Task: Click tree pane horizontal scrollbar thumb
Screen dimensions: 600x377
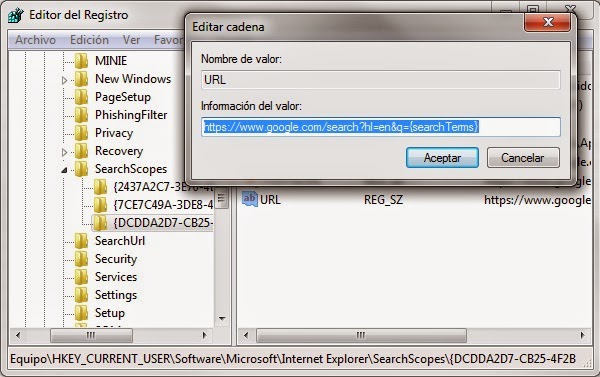Action: pyautogui.click(x=91, y=336)
